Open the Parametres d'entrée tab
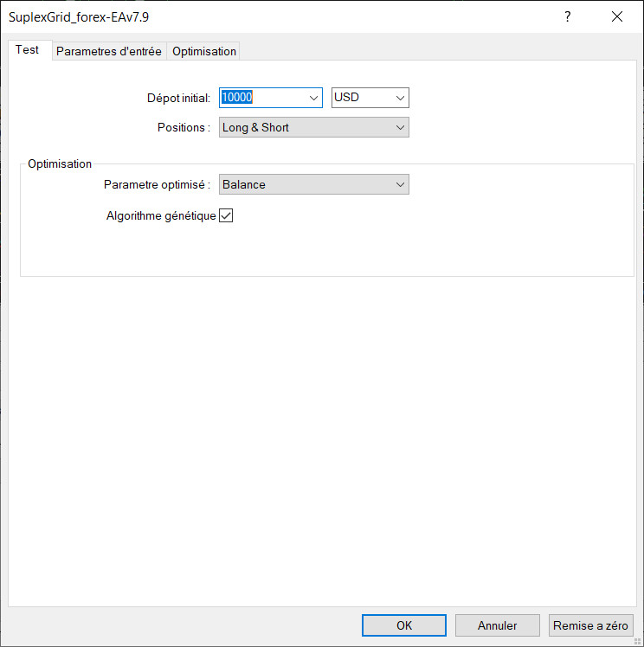The image size is (644, 647). point(109,51)
